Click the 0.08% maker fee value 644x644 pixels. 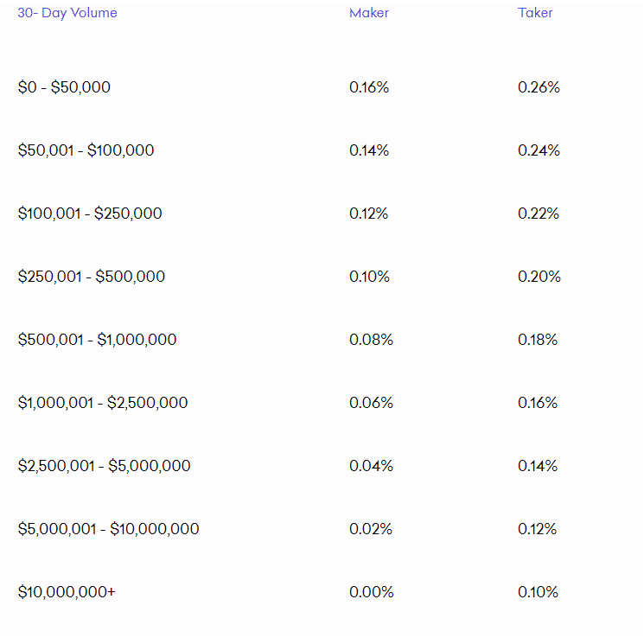point(371,340)
